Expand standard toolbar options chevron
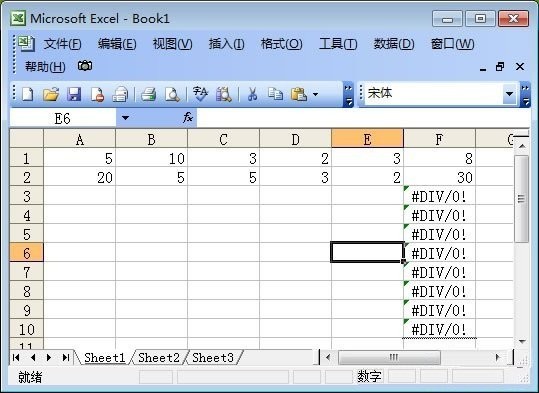Image resolution: width=539 pixels, height=393 pixels. click(x=348, y=94)
